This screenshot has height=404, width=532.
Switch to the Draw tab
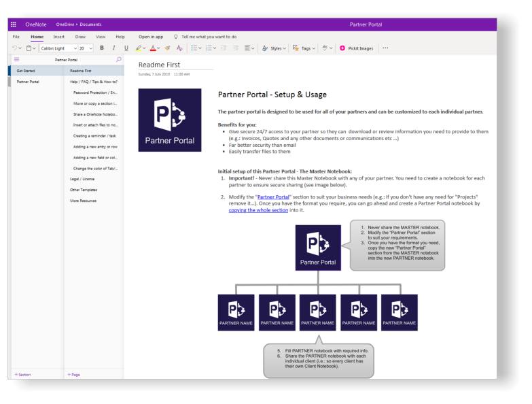tap(80, 37)
